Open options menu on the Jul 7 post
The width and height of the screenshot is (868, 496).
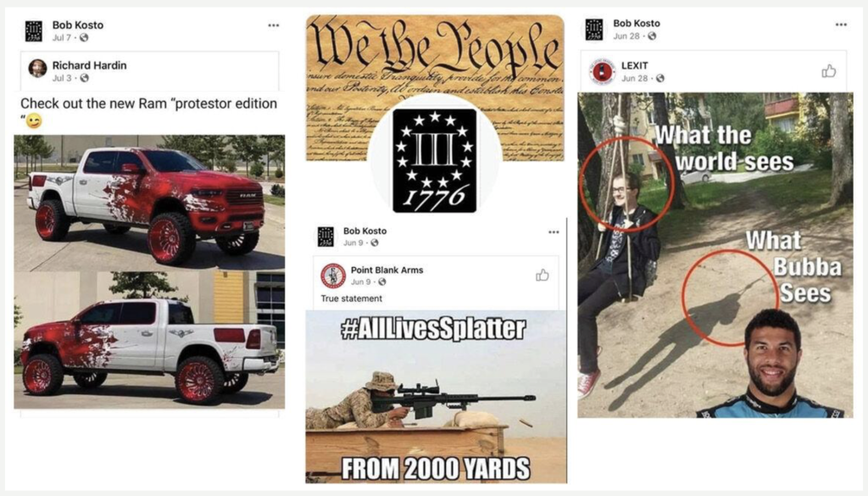tap(274, 25)
